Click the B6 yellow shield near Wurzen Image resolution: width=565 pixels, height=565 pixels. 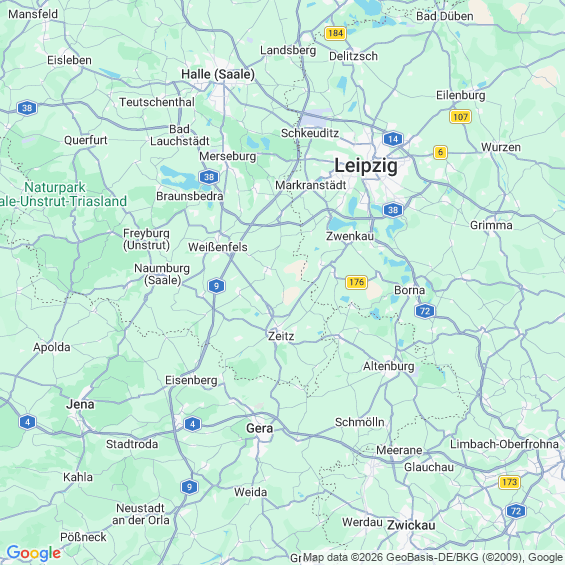click(440, 152)
